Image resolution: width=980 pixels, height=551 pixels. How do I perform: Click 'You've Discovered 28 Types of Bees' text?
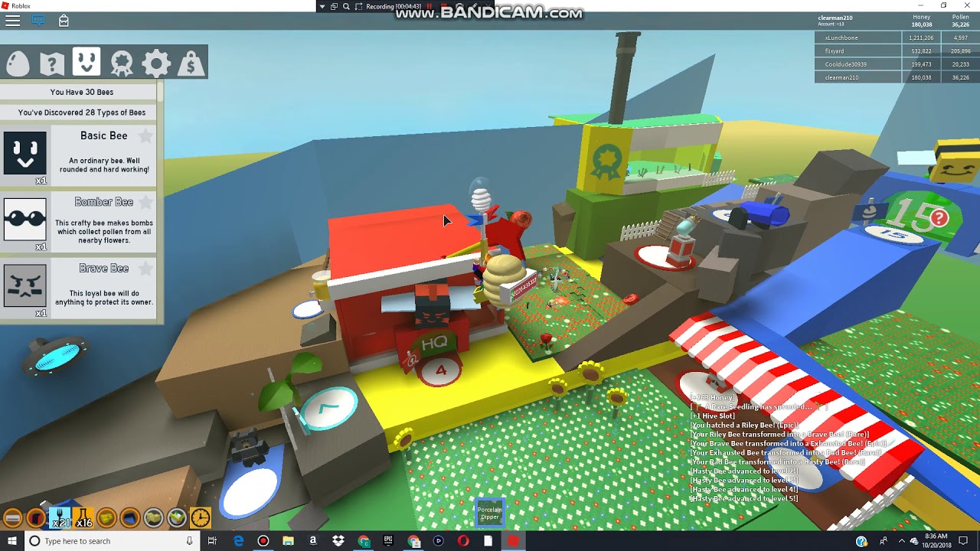pyautogui.click(x=82, y=112)
